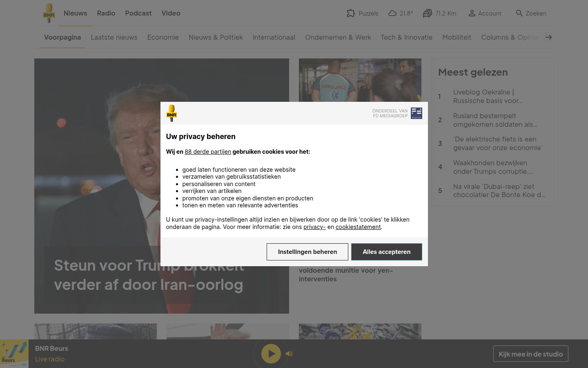Image resolution: width=588 pixels, height=368 pixels.
Task: Click the FD Mediagroep logo in the dialog
Action: (416, 113)
